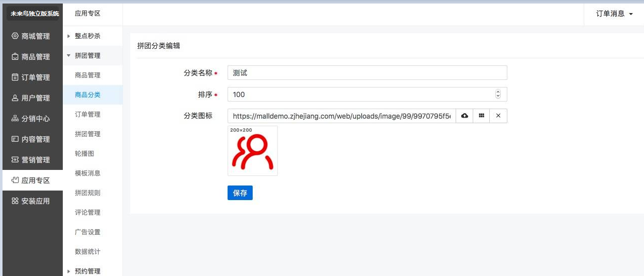Open 商城管理 in the main sidebar
The width and height of the screenshot is (644, 276).
pyautogui.click(x=33, y=36)
